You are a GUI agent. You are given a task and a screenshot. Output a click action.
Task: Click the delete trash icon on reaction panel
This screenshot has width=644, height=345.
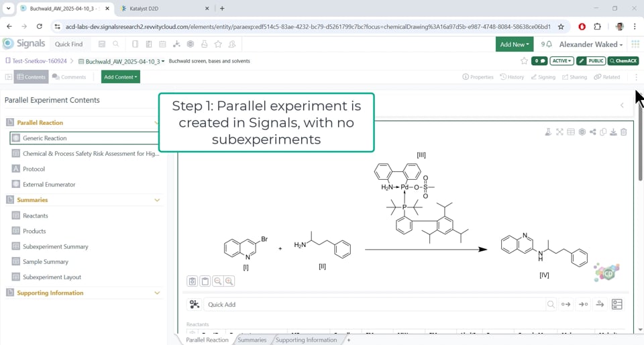click(x=623, y=132)
